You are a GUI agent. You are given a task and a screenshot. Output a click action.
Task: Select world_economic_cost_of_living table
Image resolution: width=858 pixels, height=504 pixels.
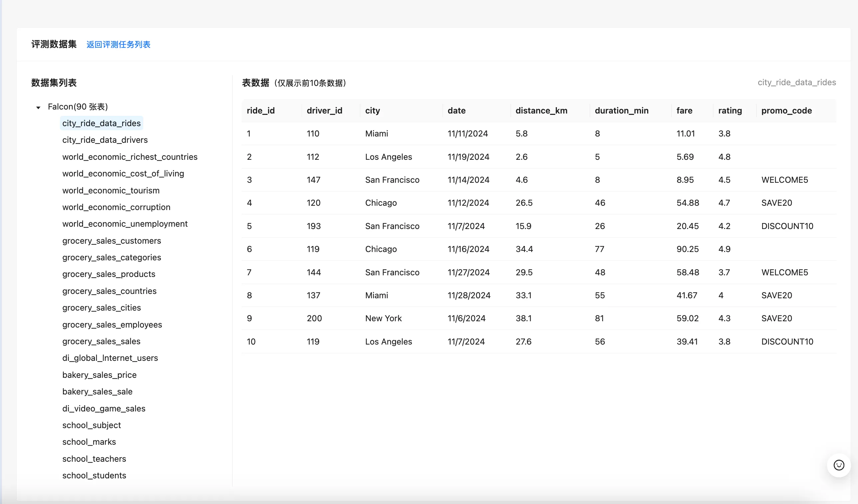coord(123,173)
